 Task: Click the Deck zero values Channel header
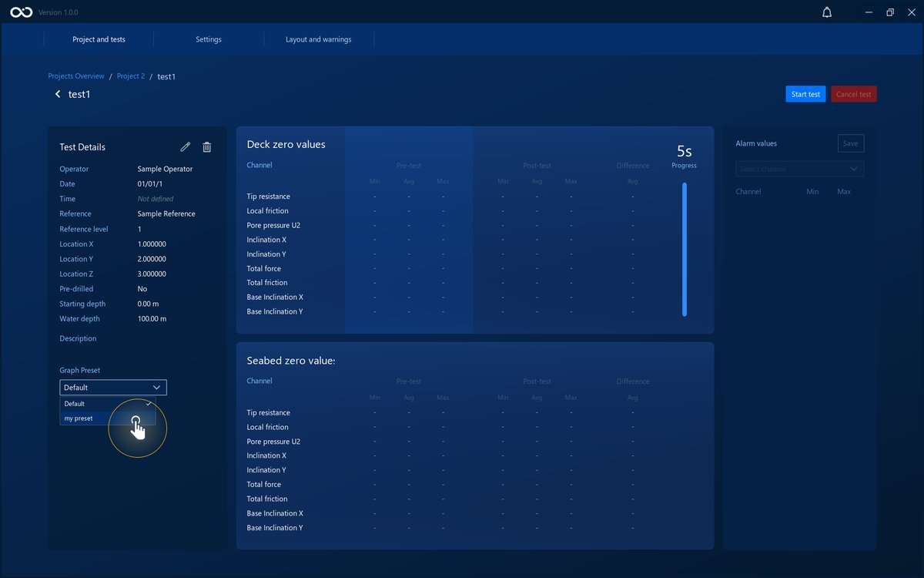[259, 165]
